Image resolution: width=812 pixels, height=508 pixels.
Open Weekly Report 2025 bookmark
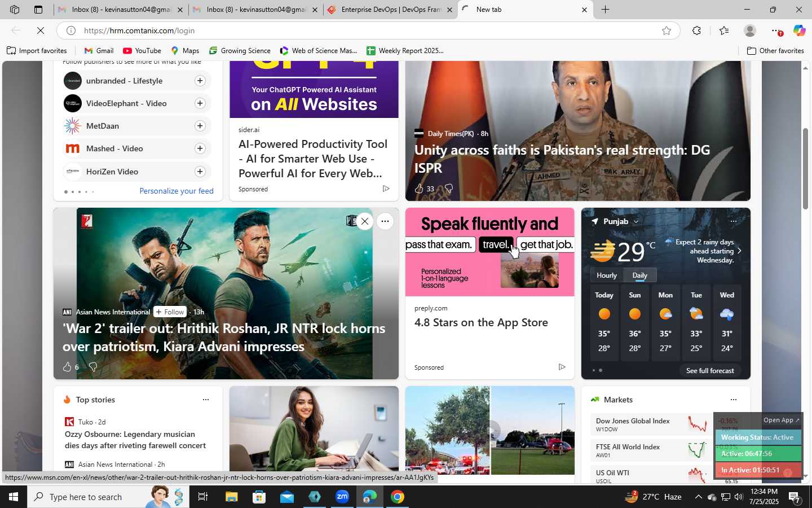405,51
